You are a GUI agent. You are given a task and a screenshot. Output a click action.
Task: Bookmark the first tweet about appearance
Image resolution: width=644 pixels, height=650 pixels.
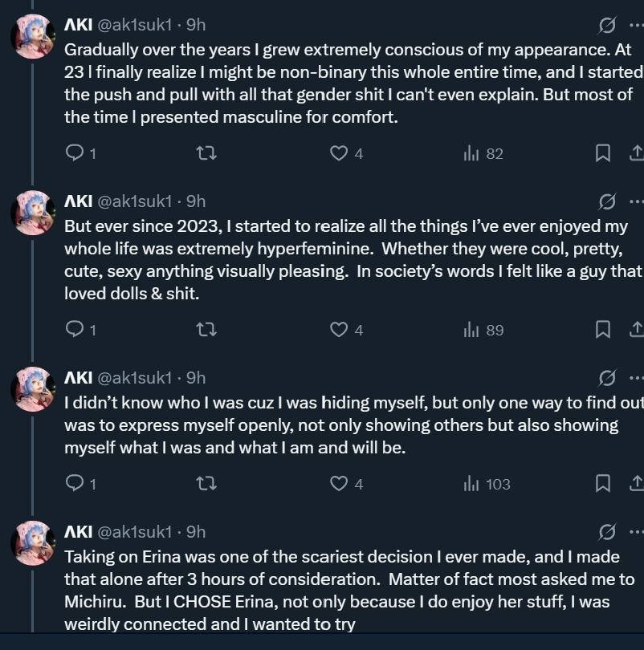coord(602,152)
